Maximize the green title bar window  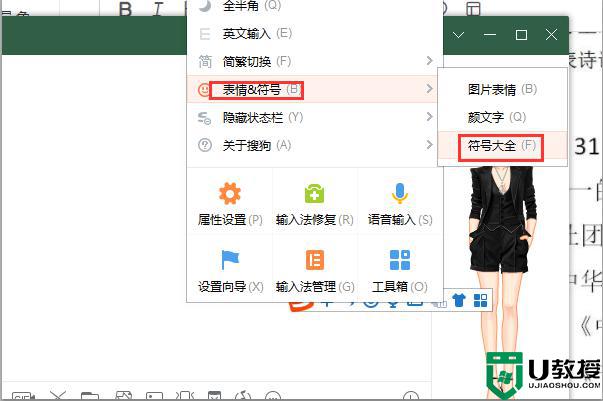(521, 35)
